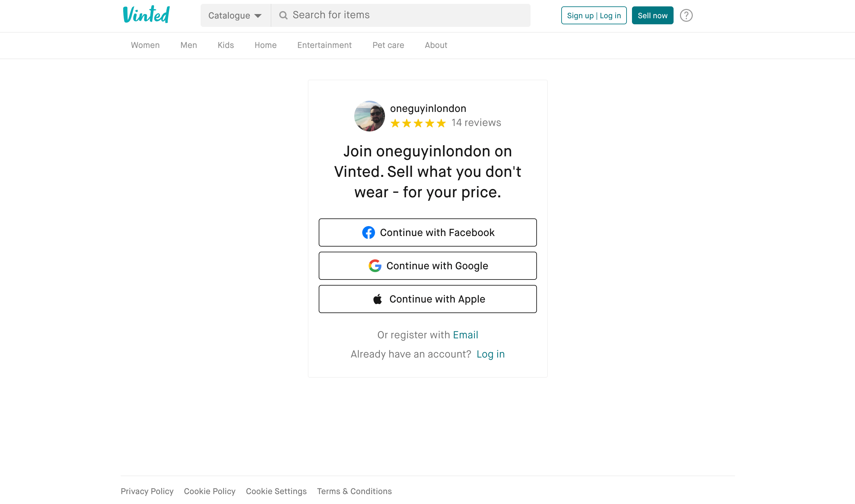Click the Apple logo icon
This screenshot has height=504, width=855.
click(x=378, y=299)
